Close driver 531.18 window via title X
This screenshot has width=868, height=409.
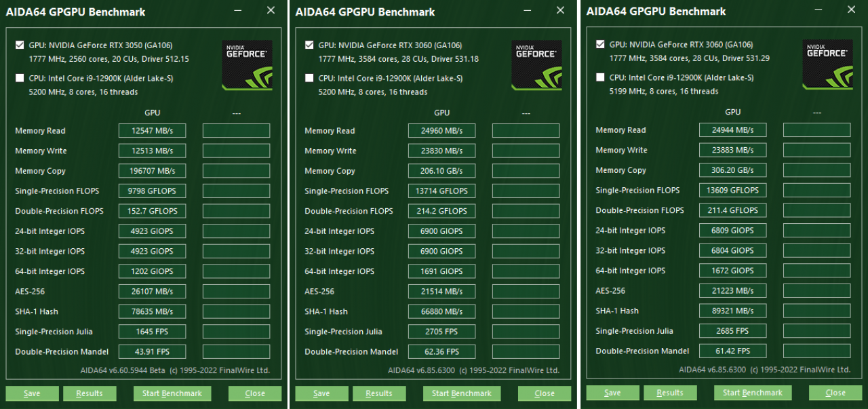pyautogui.click(x=560, y=11)
